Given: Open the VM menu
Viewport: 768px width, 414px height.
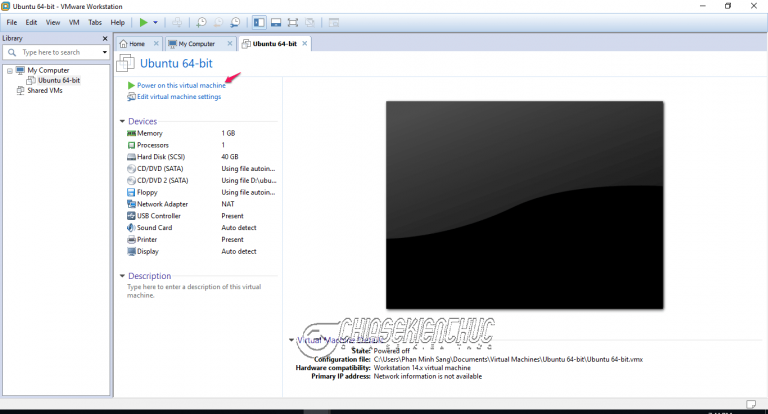Looking at the screenshot, I should coord(74,23).
